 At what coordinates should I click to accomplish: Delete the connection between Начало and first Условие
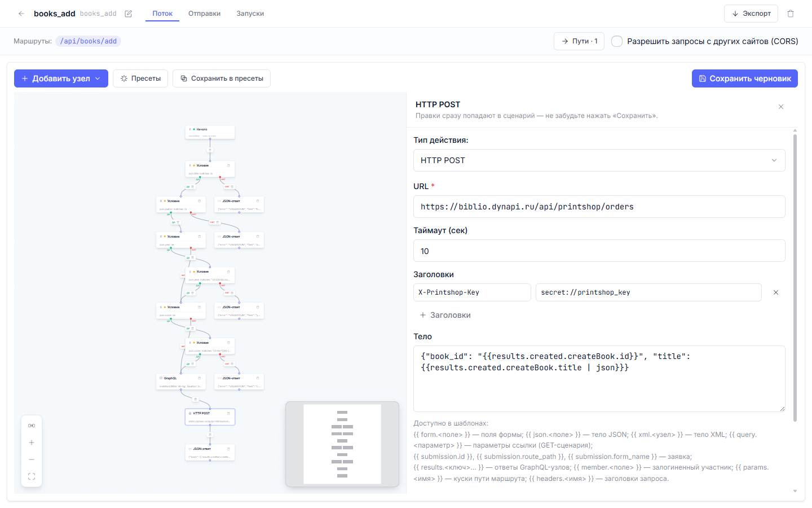(x=210, y=150)
